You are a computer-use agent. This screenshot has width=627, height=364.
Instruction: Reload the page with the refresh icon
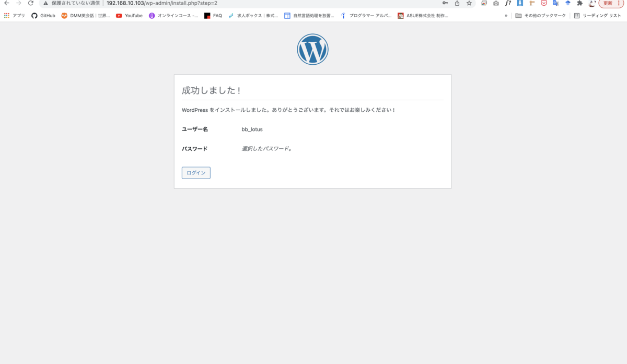pos(31,3)
